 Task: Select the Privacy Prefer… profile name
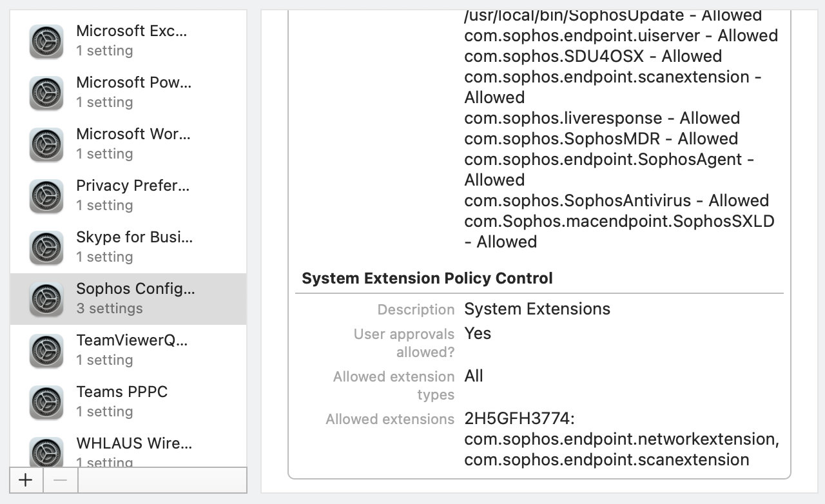tap(133, 186)
